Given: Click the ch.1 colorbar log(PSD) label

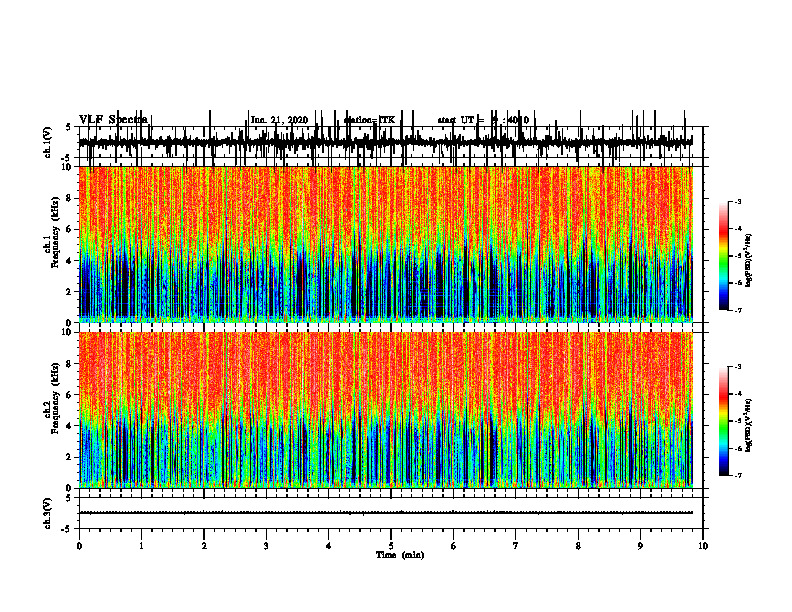Looking at the screenshot, I should pyautogui.click(x=749, y=260).
